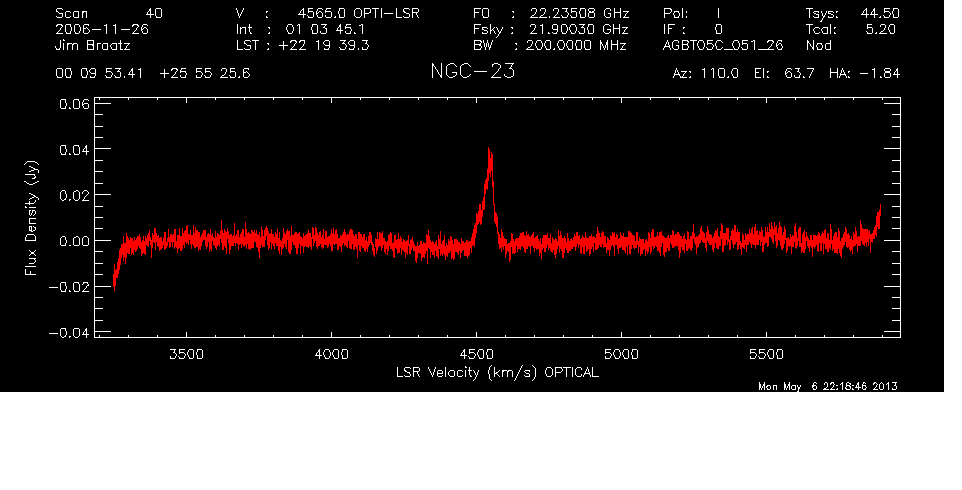Click the -0.04 y-axis tick label
The image size is (962, 490).
pos(71,332)
